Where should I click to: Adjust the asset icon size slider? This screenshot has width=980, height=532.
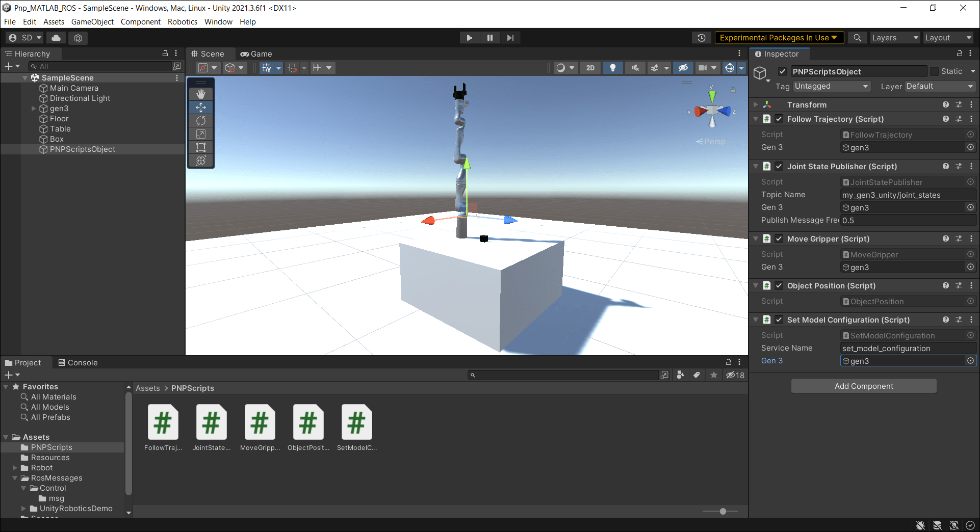(x=723, y=511)
